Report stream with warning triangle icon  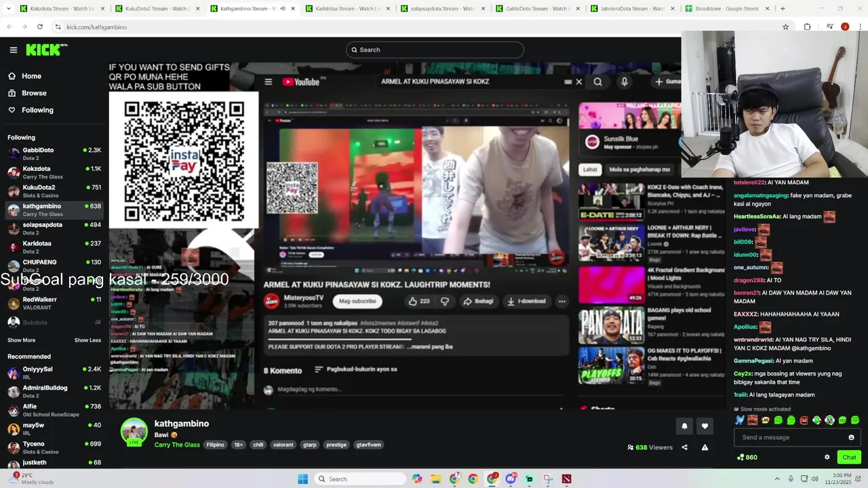pyautogui.click(x=705, y=447)
